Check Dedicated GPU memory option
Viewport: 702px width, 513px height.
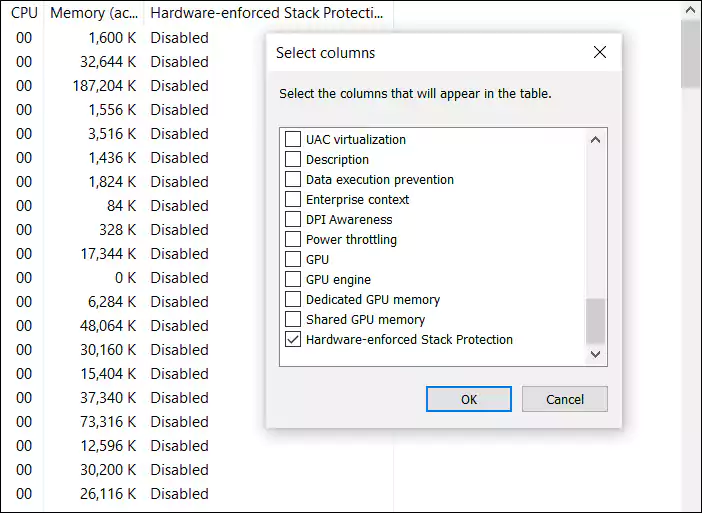293,299
